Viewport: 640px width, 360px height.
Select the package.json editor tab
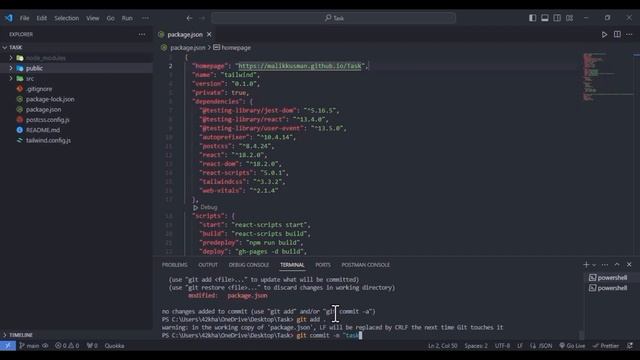click(184, 34)
